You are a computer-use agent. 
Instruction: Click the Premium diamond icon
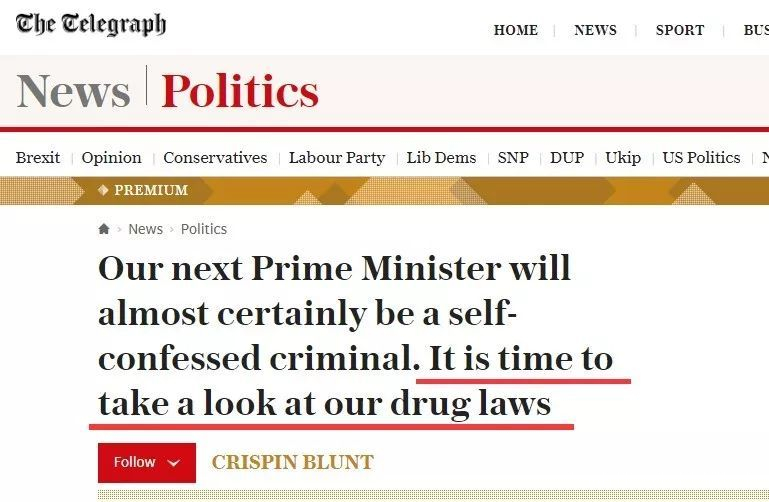pyautogui.click(x=103, y=190)
